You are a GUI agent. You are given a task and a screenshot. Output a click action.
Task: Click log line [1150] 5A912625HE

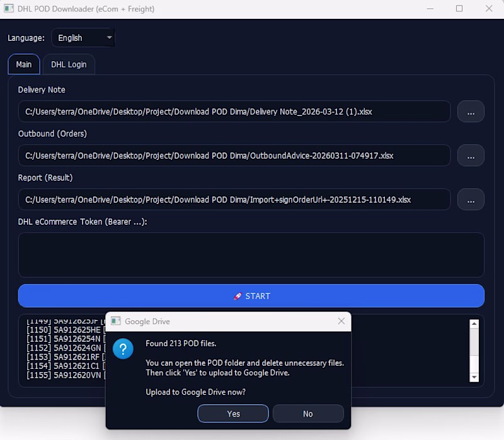click(66, 330)
